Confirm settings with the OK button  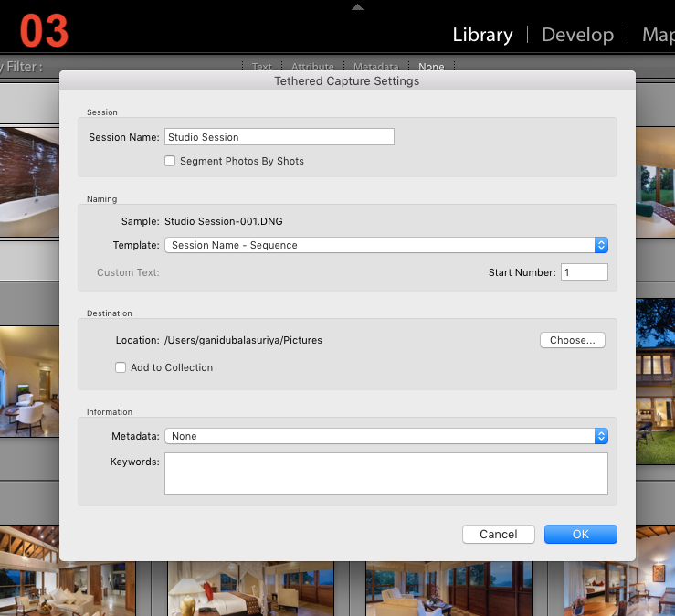[581, 534]
